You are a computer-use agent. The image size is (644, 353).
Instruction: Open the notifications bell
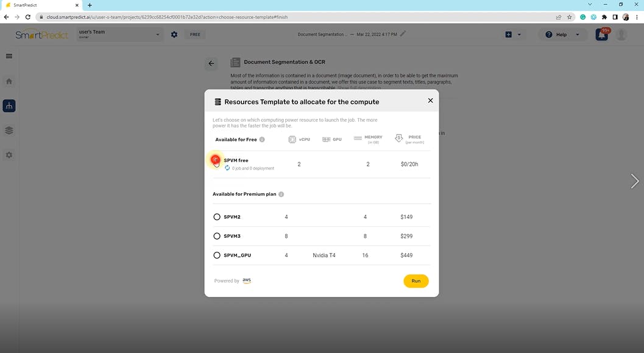pyautogui.click(x=602, y=35)
